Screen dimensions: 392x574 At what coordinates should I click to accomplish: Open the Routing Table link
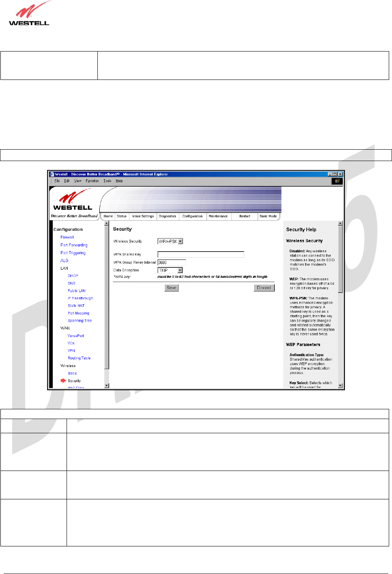point(79,358)
